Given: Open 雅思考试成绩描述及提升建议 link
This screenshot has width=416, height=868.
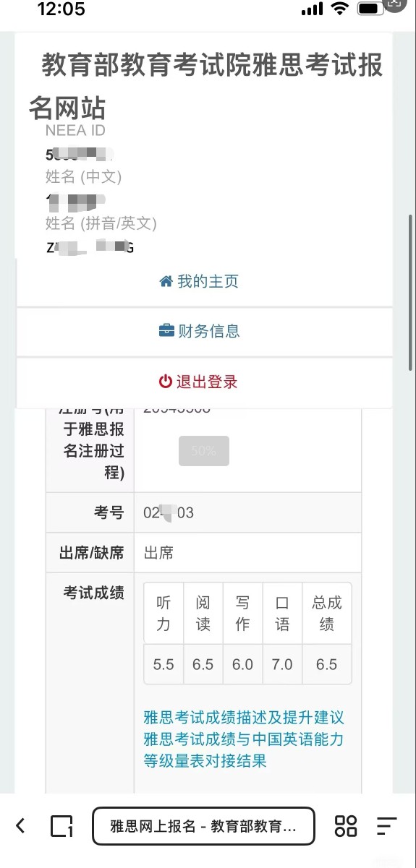Looking at the screenshot, I should click(244, 718).
